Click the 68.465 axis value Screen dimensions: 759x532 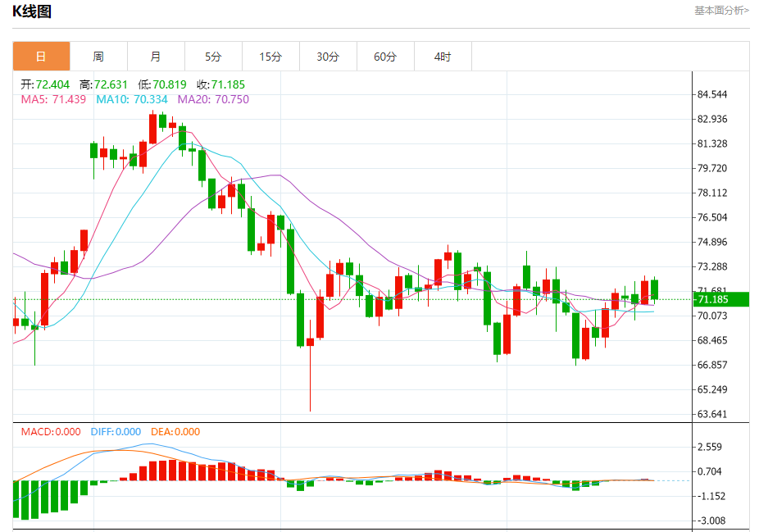point(712,340)
